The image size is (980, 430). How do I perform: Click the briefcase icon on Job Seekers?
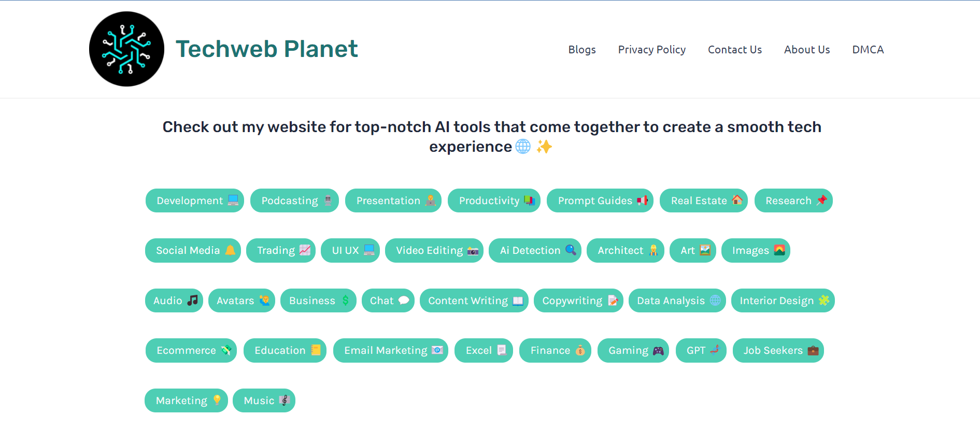813,351
